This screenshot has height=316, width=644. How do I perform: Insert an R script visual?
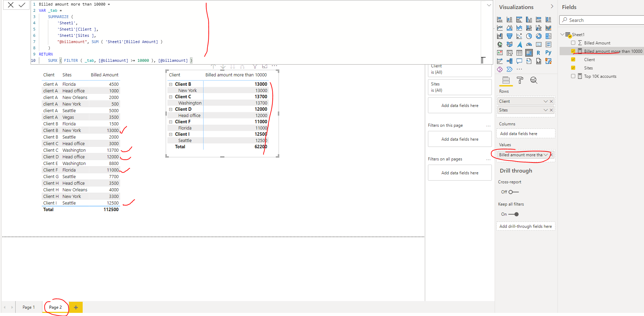coord(538,53)
